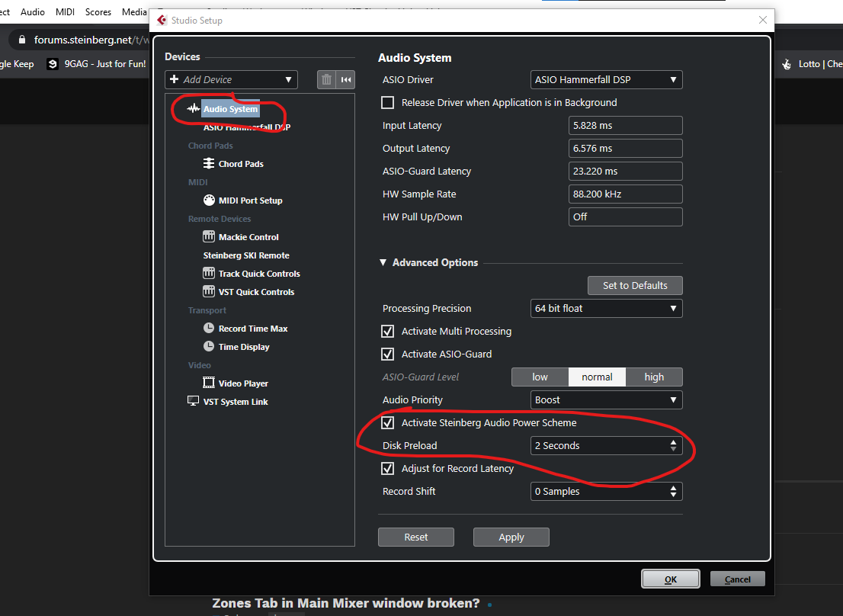Click the Record Shift samples stepper

pyautogui.click(x=673, y=492)
